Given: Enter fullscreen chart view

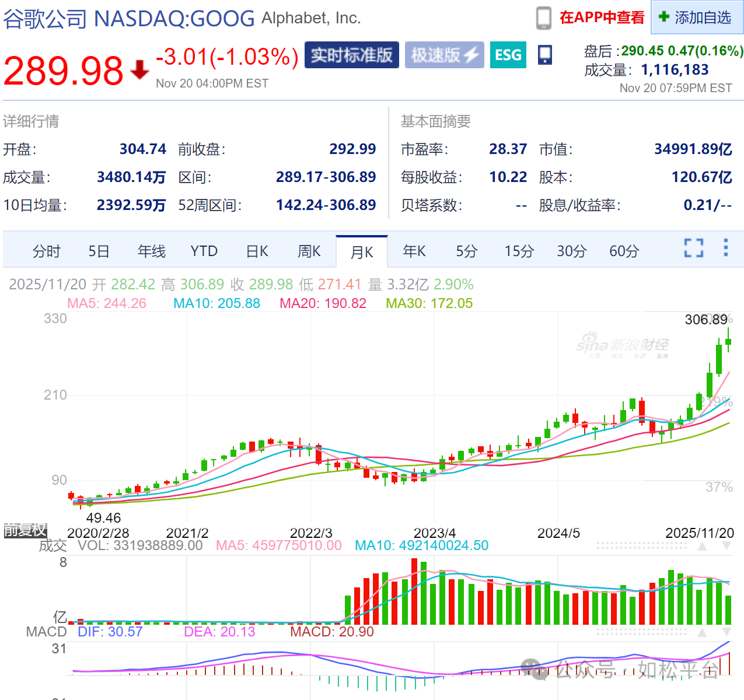Looking at the screenshot, I should click(693, 248).
